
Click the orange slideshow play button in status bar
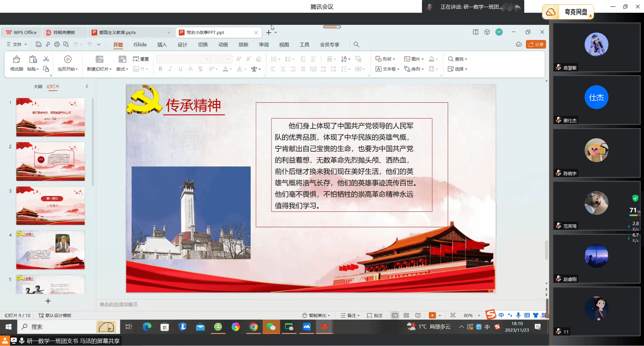432,315
